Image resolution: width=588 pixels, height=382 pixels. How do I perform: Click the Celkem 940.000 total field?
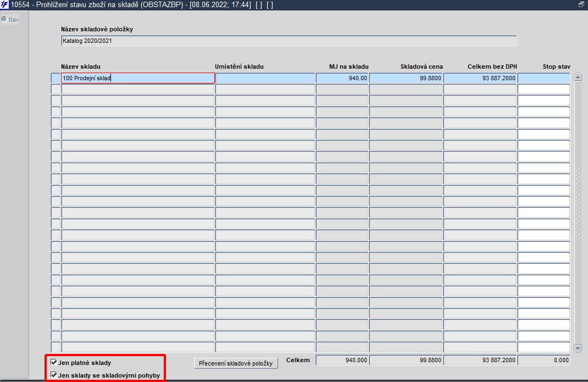pos(342,360)
